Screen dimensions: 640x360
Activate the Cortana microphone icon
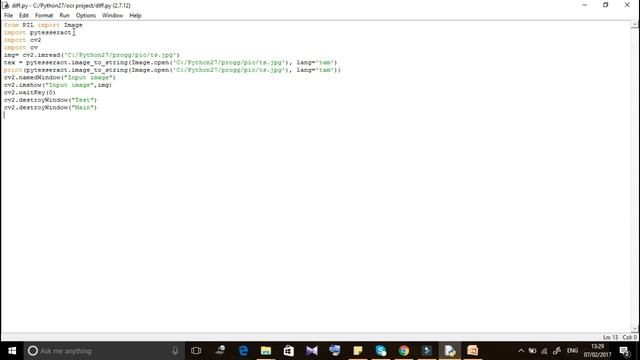(x=175, y=351)
